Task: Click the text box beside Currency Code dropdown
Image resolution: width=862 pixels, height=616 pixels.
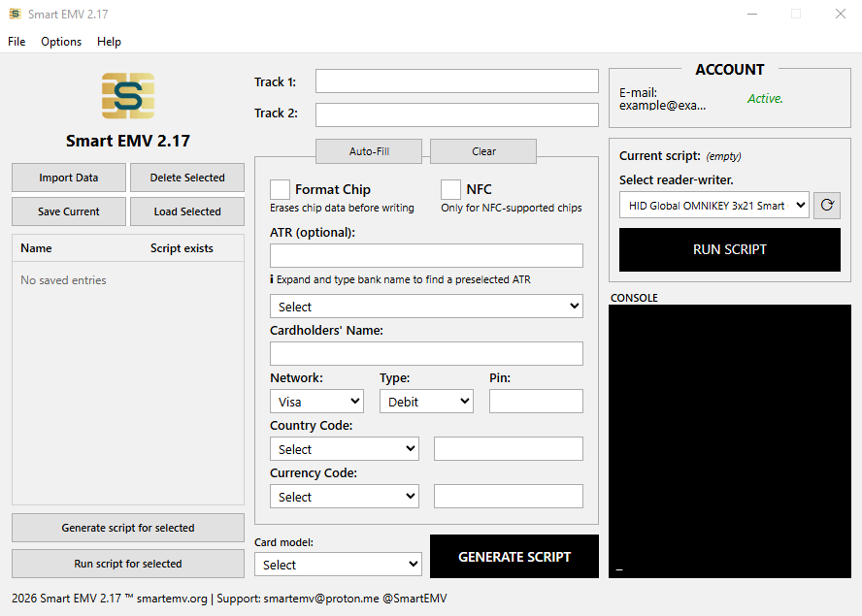Action: coord(509,497)
